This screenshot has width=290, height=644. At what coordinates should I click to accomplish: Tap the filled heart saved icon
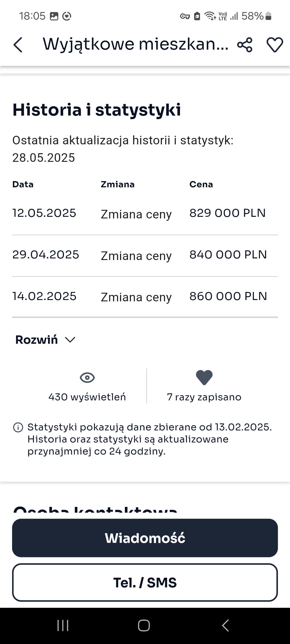(x=204, y=377)
